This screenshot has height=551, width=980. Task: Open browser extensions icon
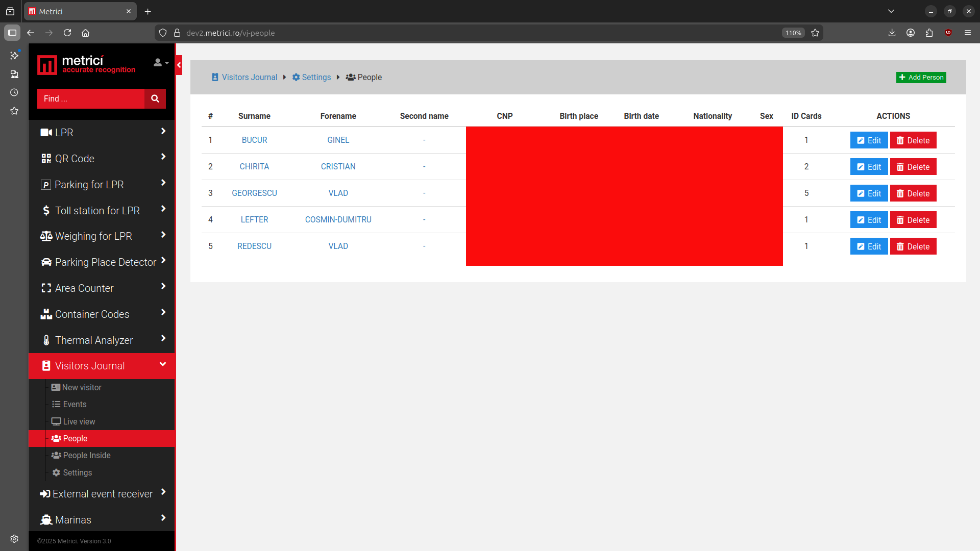point(929,33)
